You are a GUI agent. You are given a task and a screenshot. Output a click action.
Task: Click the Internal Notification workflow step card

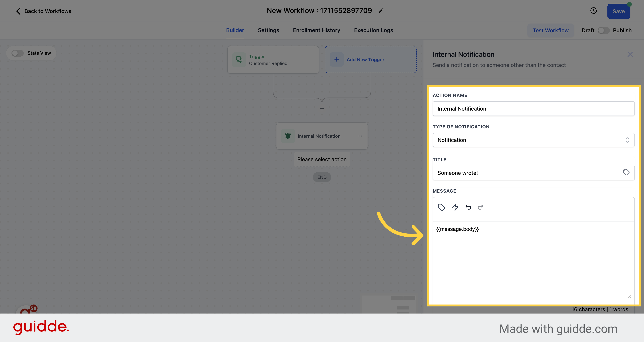point(322,136)
